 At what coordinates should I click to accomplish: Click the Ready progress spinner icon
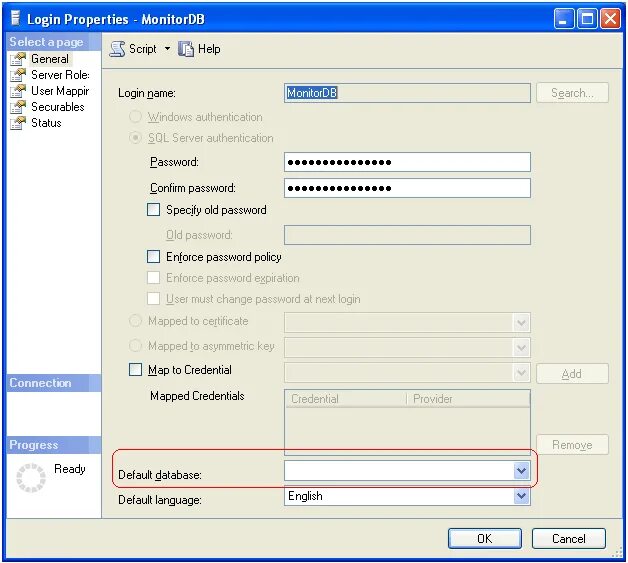tap(31, 477)
